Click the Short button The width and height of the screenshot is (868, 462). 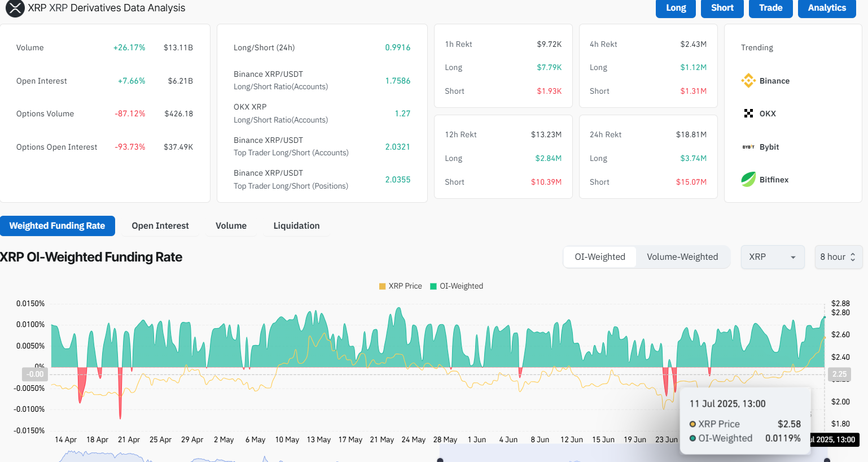click(x=722, y=8)
